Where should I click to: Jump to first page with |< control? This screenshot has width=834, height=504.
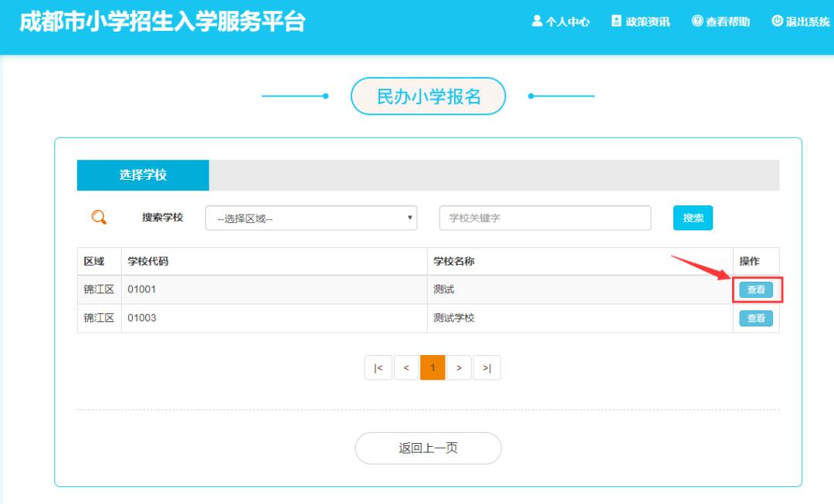pos(378,367)
